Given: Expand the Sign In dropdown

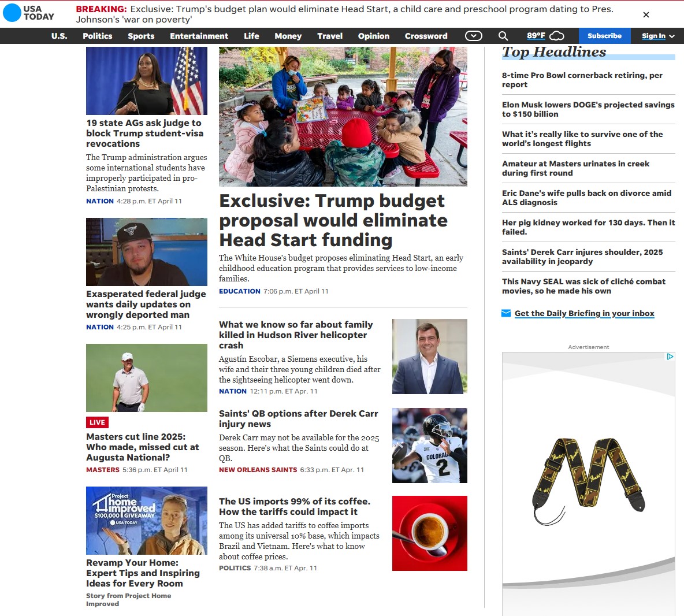Looking at the screenshot, I should (658, 36).
